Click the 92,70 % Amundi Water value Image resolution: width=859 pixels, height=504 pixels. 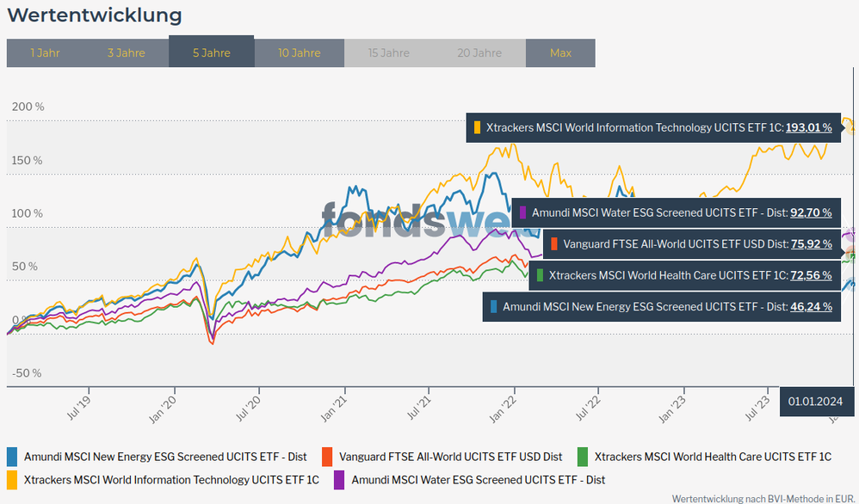(811, 212)
